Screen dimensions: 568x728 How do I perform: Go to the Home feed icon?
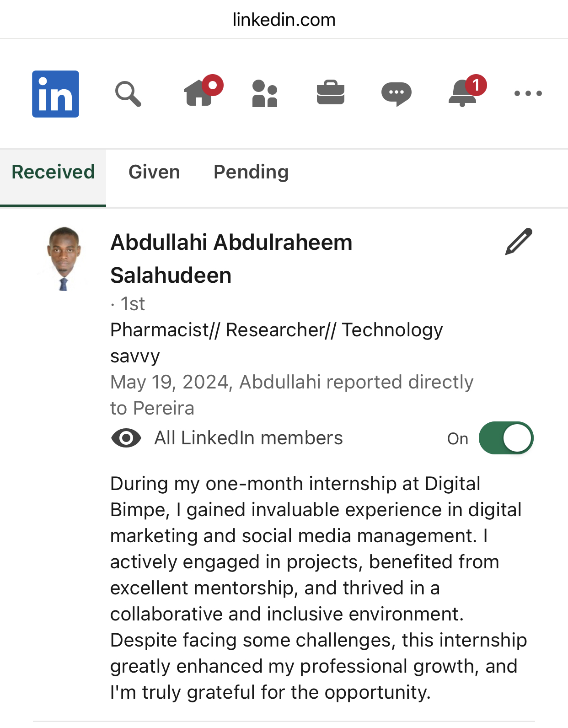pos(199,93)
